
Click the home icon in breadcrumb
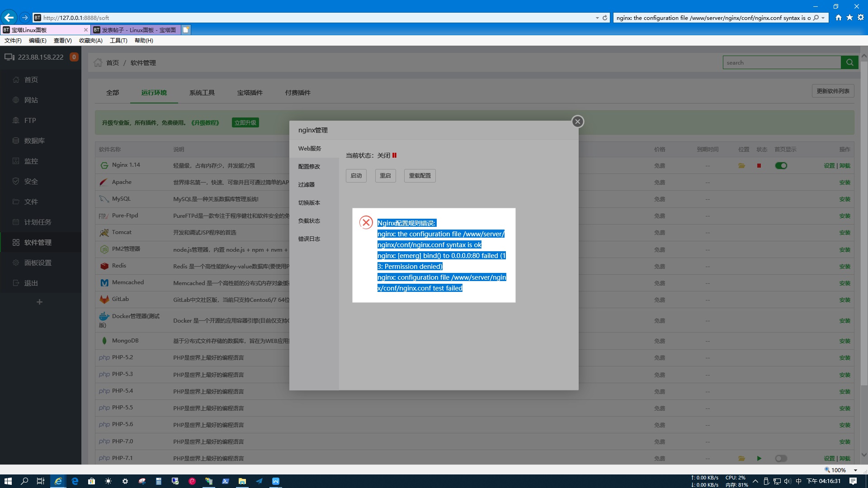(x=98, y=62)
